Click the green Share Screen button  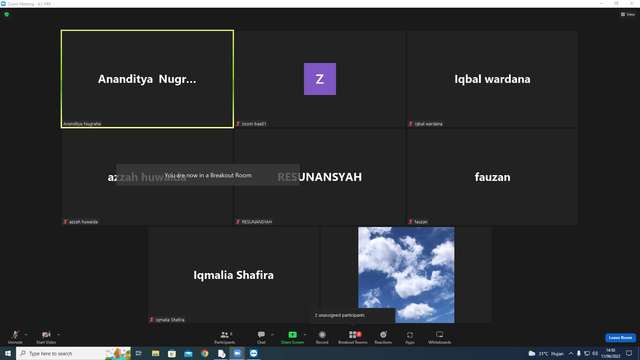pyautogui.click(x=292, y=337)
